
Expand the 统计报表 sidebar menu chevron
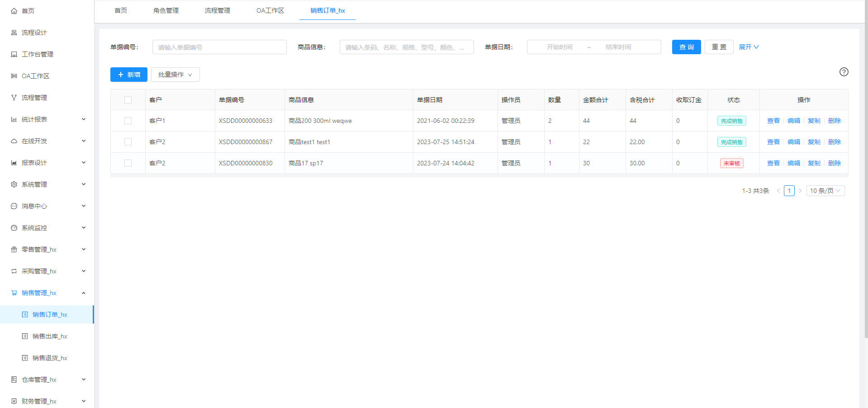(84, 119)
